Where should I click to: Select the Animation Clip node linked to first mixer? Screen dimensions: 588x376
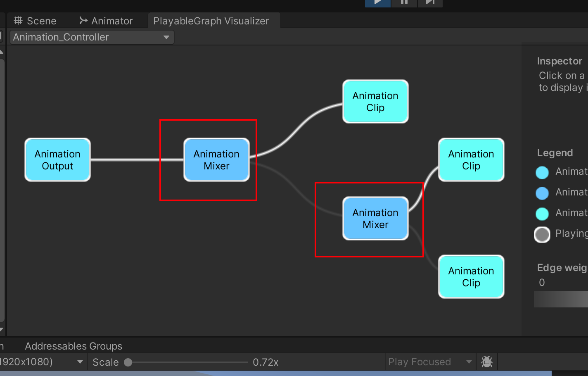pos(375,102)
